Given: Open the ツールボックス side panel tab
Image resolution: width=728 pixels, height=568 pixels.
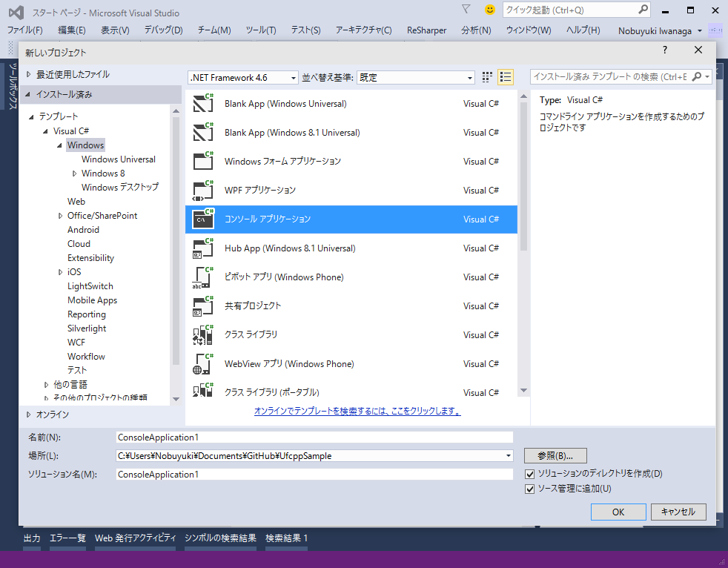Looking at the screenshot, I should click(x=13, y=86).
